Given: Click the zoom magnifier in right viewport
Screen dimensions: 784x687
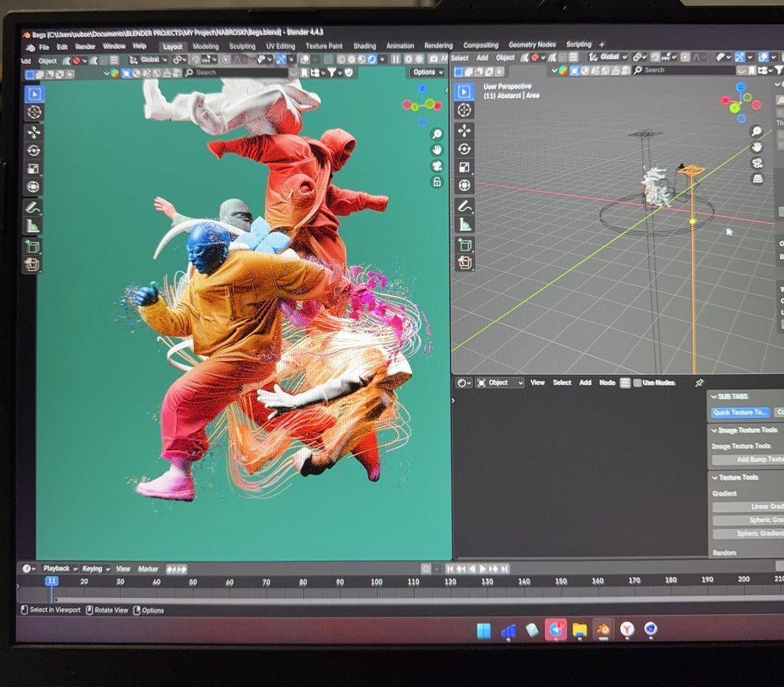Looking at the screenshot, I should (x=757, y=131).
